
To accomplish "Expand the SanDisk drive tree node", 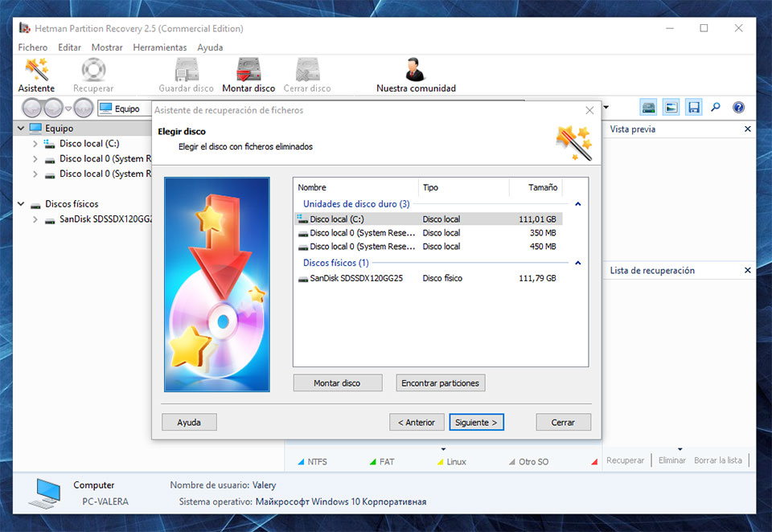I will tap(35, 219).
